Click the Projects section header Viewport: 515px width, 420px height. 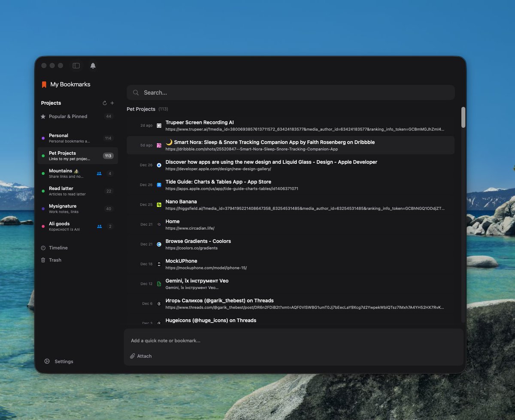(x=51, y=103)
